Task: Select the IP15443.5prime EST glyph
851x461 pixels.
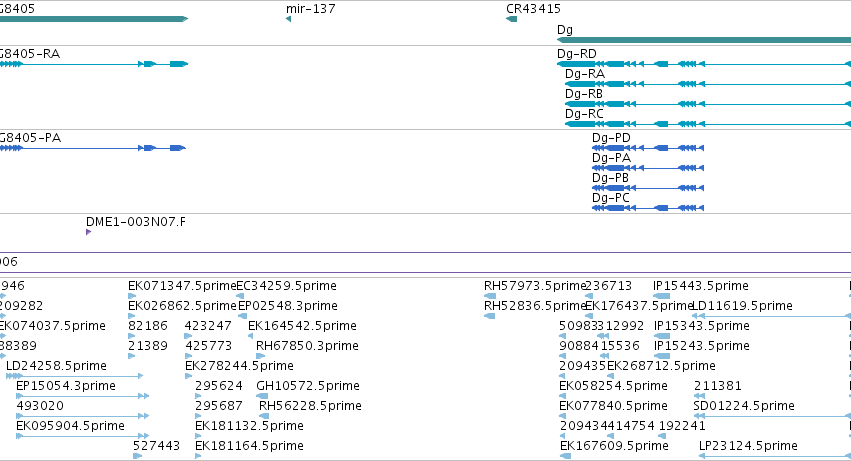Action: (x=662, y=296)
